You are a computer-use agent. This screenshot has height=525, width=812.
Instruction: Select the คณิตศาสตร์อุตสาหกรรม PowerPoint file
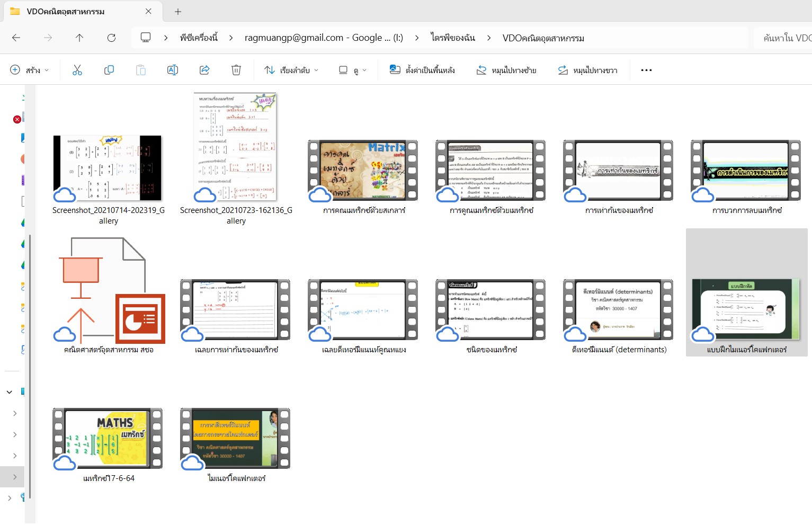point(109,291)
